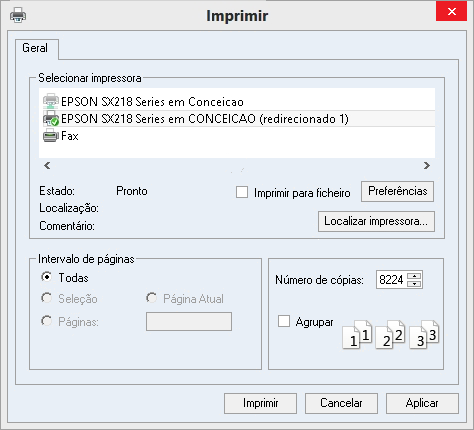This screenshot has height=430, width=474.
Task: Click the Número de cópias input field
Action: coord(392,280)
